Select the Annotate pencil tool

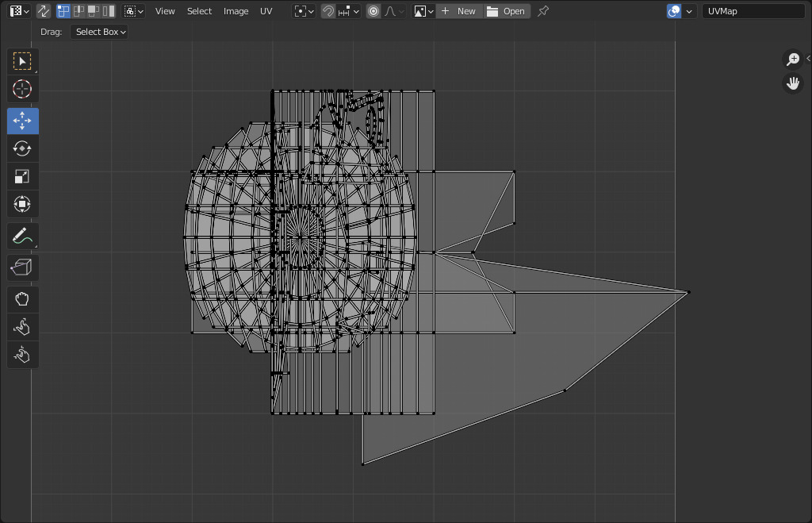point(22,236)
